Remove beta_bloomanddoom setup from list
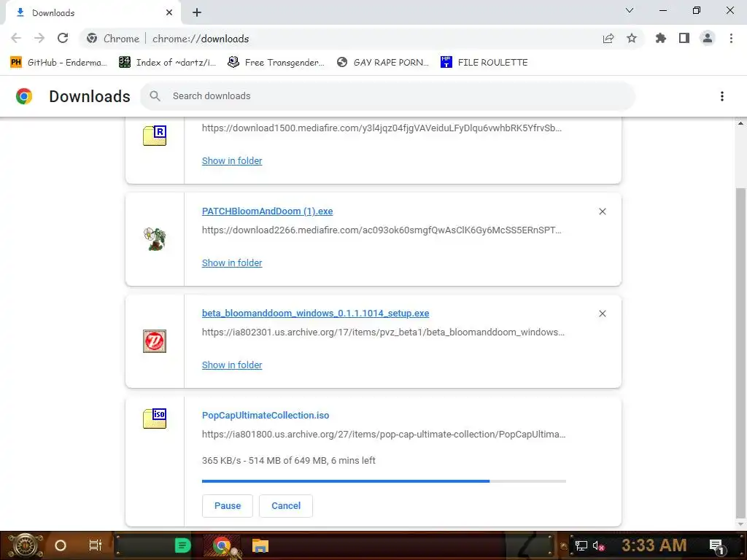The height and width of the screenshot is (560, 747). [603, 314]
